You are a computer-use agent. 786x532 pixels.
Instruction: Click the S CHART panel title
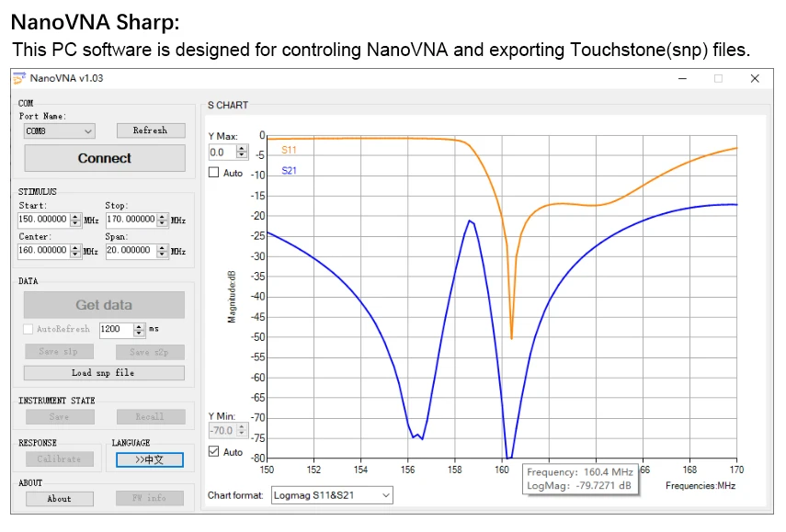[x=228, y=105]
